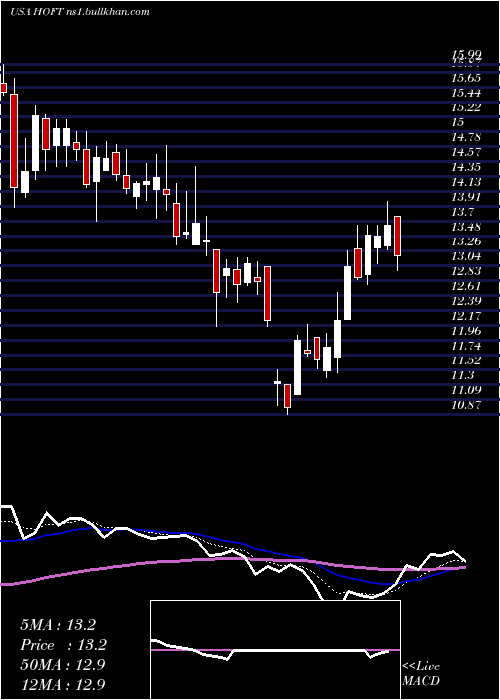This screenshot has height=700, width=500.
Task: Click the 5MA : 13.2 readout
Action: 58,625
